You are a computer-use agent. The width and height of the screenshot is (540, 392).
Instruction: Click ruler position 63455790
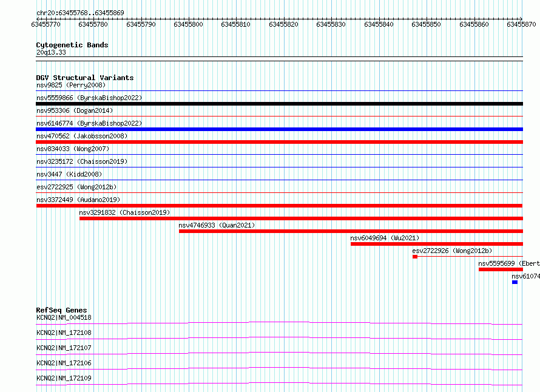[141, 24]
